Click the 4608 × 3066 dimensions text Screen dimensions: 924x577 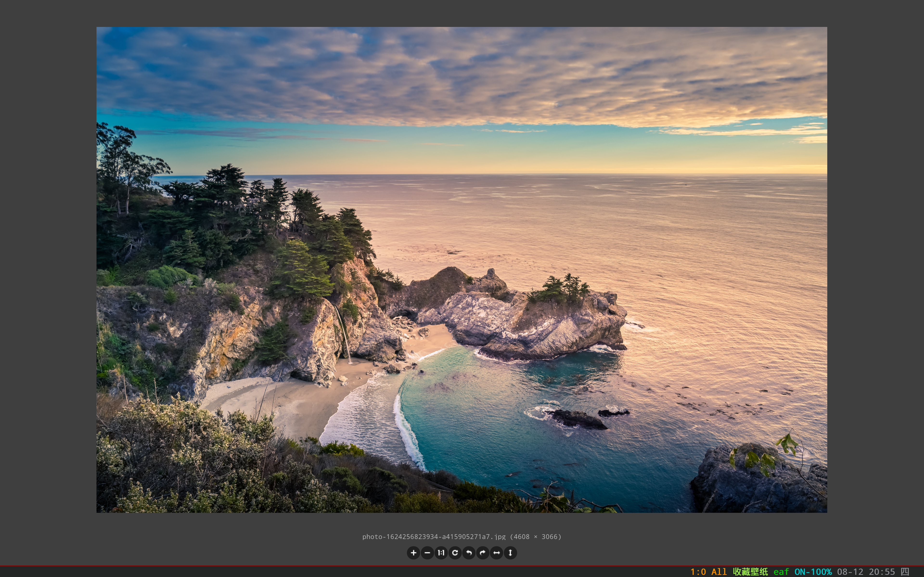pyautogui.click(x=535, y=537)
